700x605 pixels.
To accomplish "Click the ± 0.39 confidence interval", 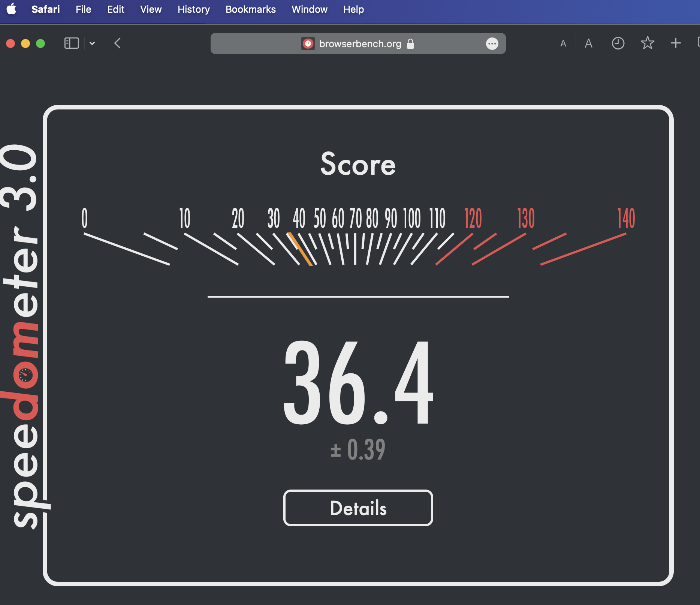I will click(x=358, y=449).
